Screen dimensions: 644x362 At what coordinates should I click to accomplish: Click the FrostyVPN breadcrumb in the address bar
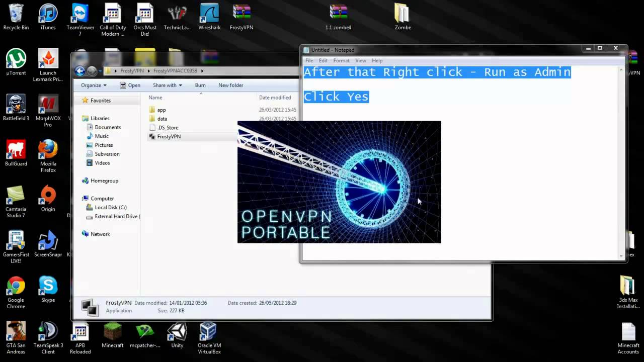click(132, 71)
